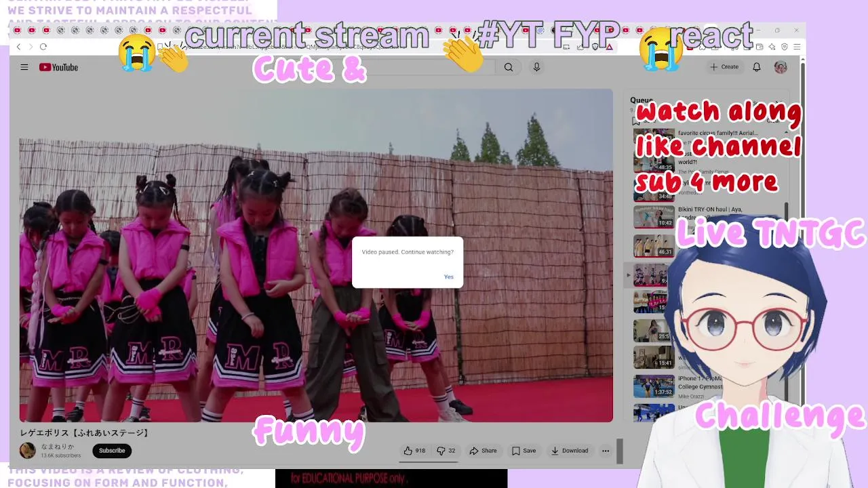
Task: Go forward with browser forward arrow
Action: pyautogui.click(x=31, y=47)
